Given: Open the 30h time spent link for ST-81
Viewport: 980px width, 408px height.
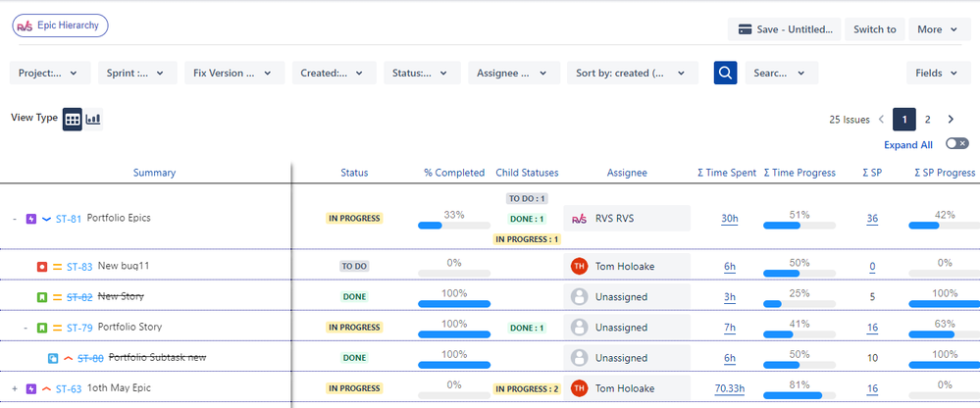Looking at the screenshot, I should pyautogui.click(x=730, y=219).
